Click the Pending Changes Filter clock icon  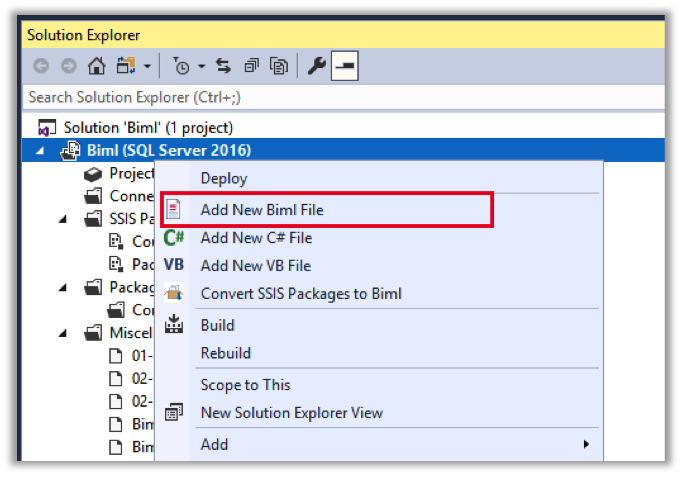coord(181,66)
